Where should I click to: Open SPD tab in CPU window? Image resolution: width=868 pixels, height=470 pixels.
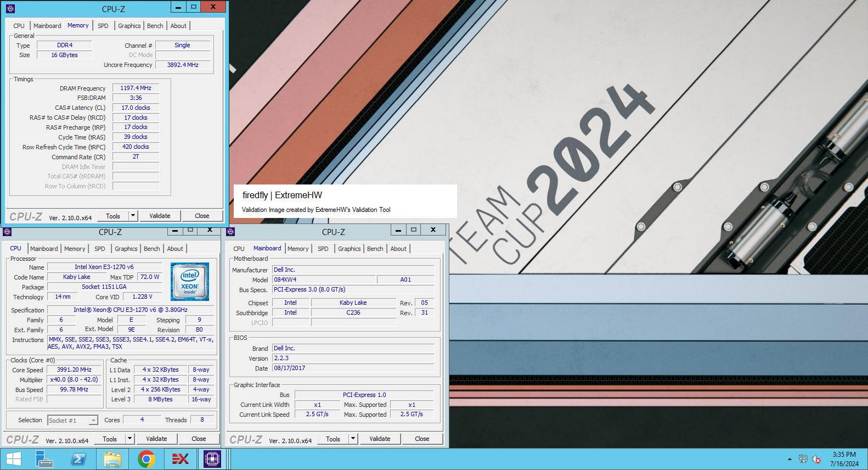[x=100, y=249]
